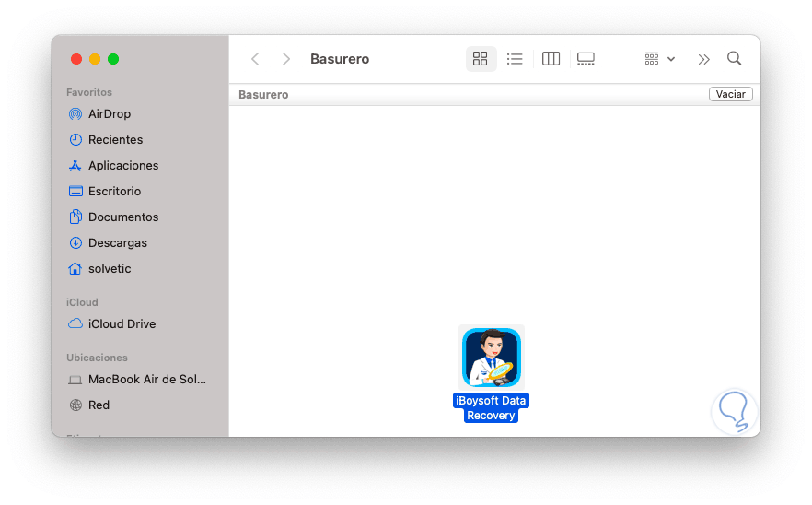The image size is (812, 505).
Task: Click the Vaciar button
Action: point(731,94)
